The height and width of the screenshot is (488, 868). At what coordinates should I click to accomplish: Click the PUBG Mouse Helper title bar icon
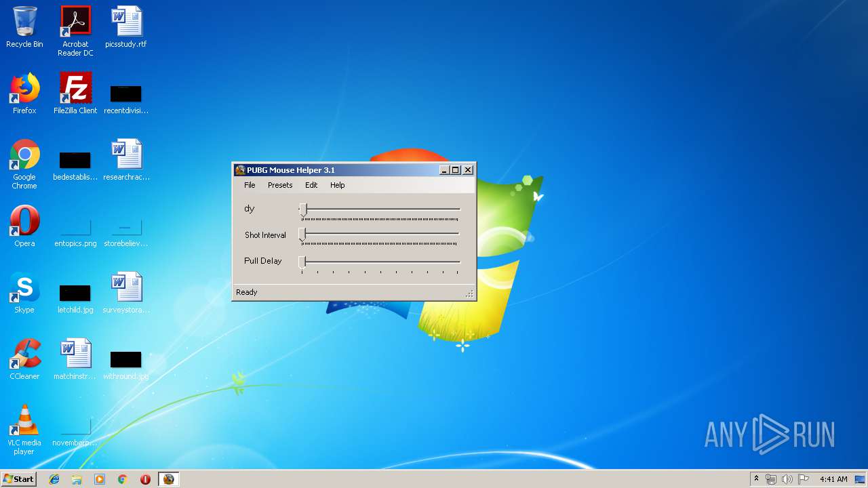click(x=240, y=170)
